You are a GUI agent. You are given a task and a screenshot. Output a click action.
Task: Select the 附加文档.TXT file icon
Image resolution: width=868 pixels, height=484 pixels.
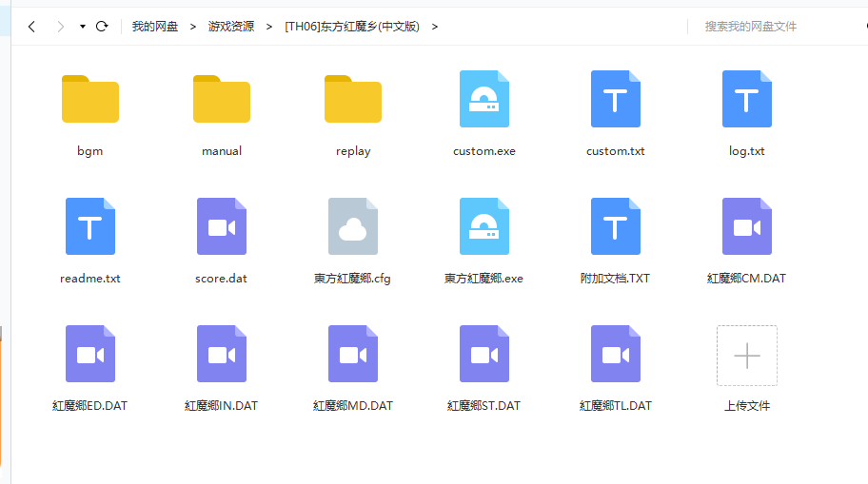(616, 226)
